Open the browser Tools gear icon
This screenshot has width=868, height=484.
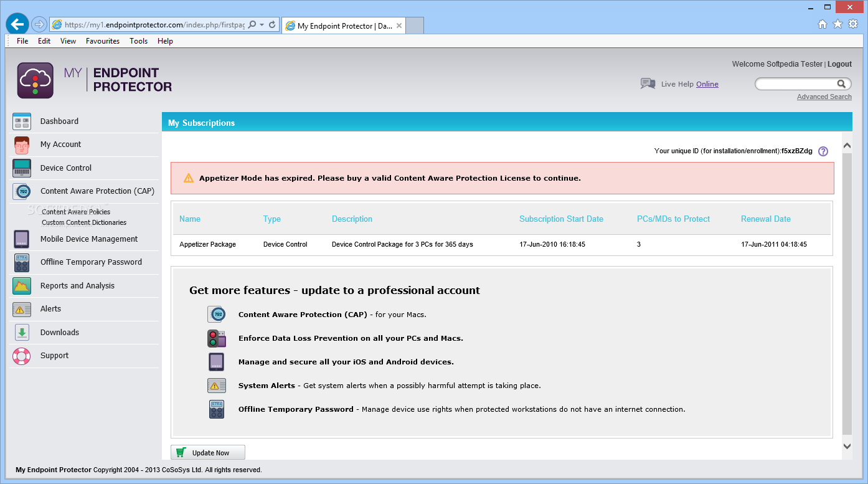[853, 24]
